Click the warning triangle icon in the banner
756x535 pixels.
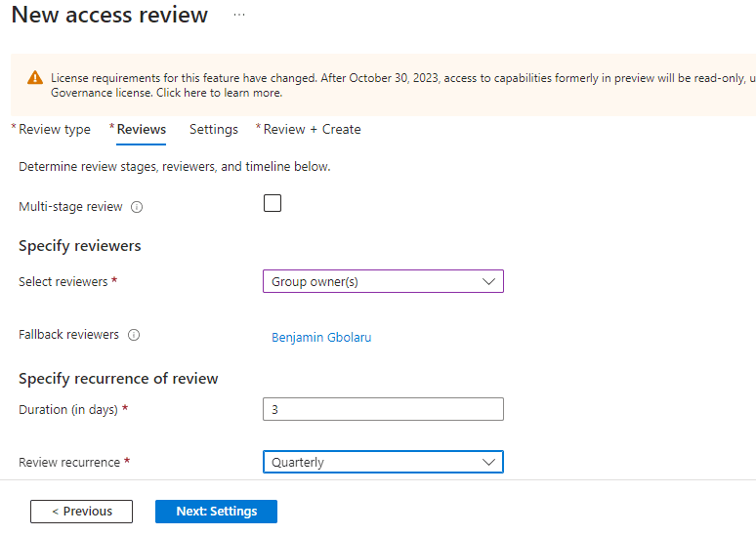(35, 78)
